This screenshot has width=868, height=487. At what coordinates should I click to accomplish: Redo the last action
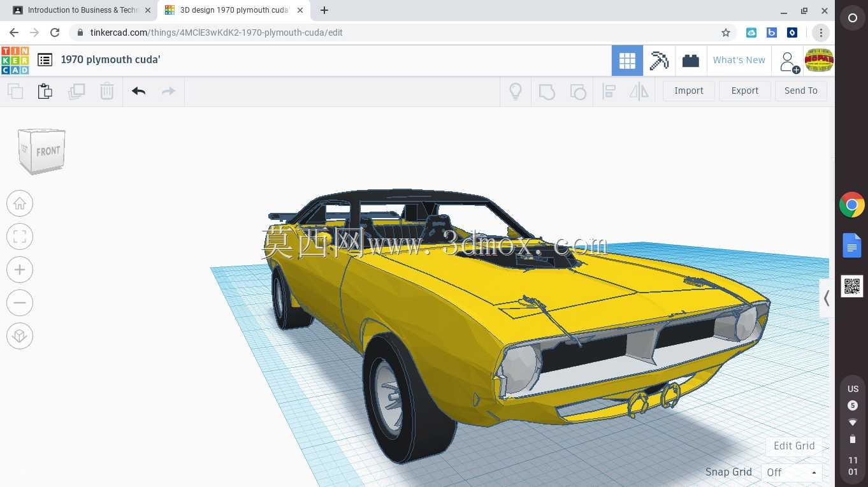pos(168,91)
